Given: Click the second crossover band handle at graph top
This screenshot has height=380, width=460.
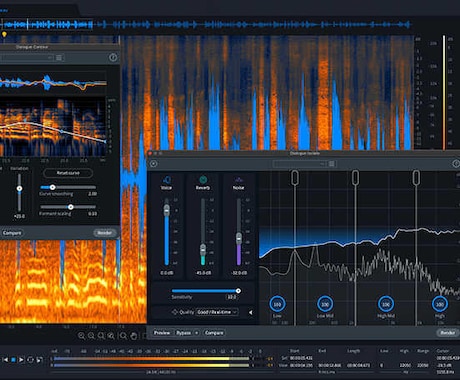Looking at the screenshot, I should (355, 177).
